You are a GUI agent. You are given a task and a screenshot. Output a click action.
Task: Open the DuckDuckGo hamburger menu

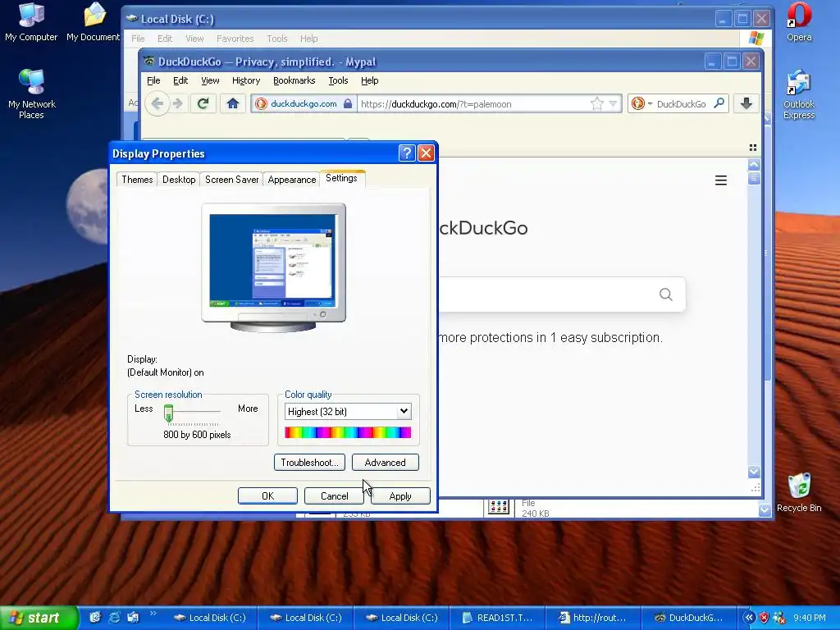721,180
